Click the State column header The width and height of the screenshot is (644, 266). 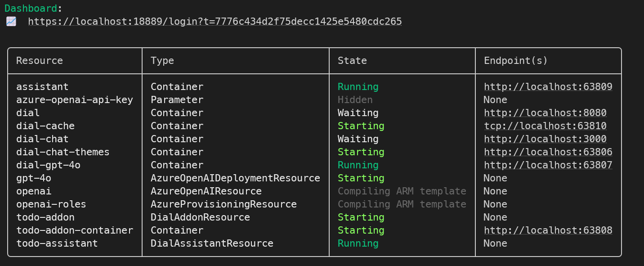pos(352,60)
